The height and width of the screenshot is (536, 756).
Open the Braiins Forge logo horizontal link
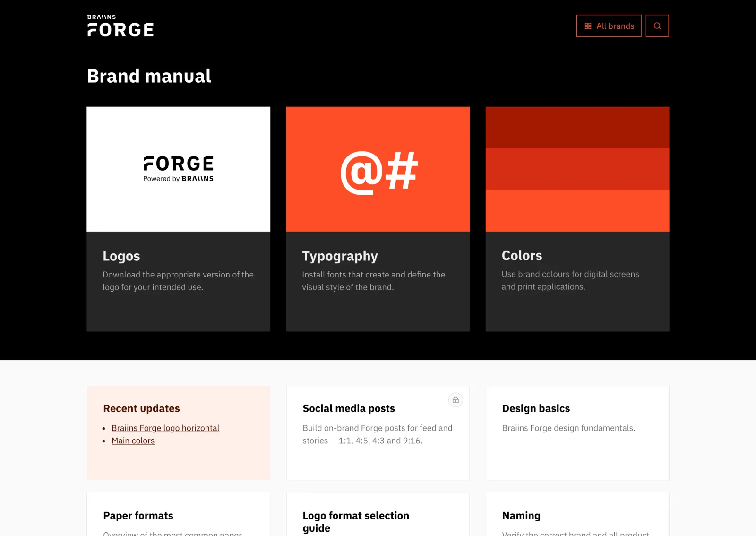coord(165,428)
